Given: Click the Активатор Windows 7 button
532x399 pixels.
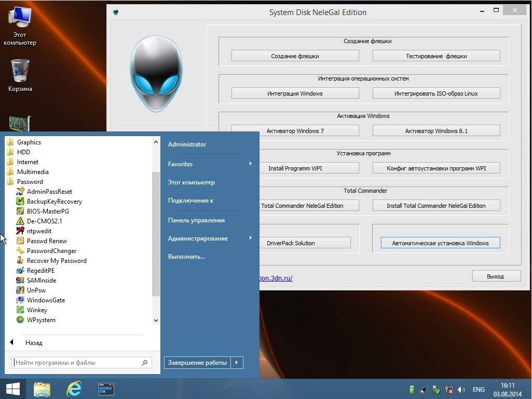Looking at the screenshot, I should [x=295, y=131].
